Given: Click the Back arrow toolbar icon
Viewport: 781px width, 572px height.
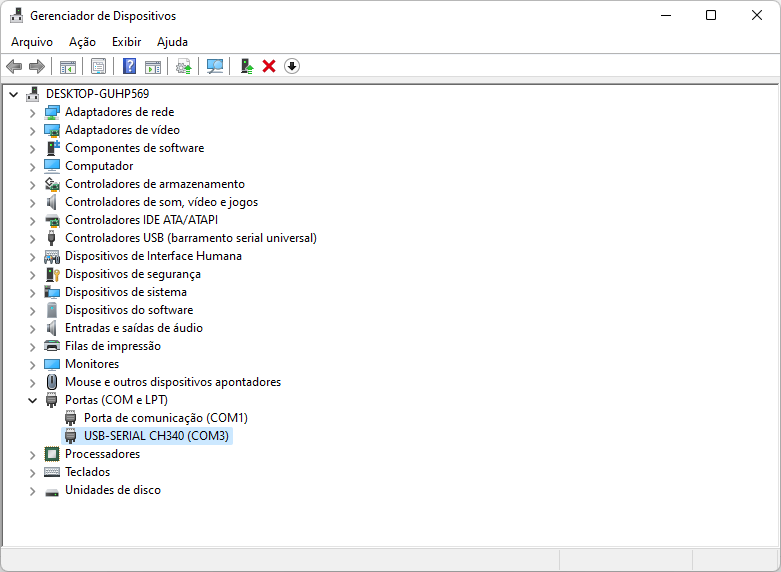Looking at the screenshot, I should (x=14, y=66).
